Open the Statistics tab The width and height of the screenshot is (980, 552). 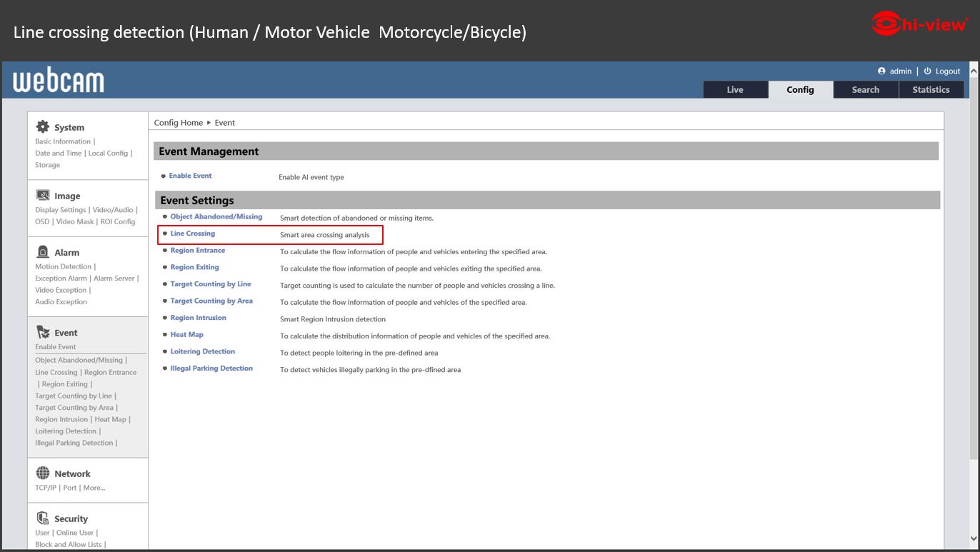931,90
